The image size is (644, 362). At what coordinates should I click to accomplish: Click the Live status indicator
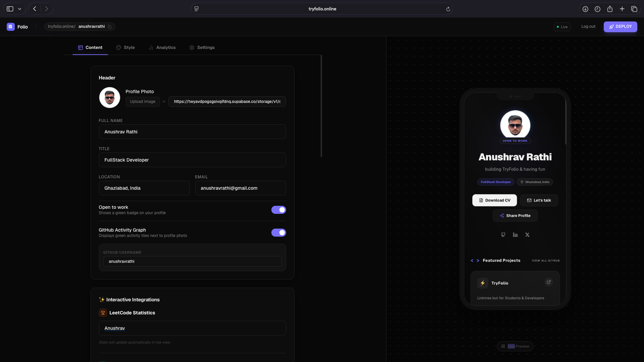562,27
